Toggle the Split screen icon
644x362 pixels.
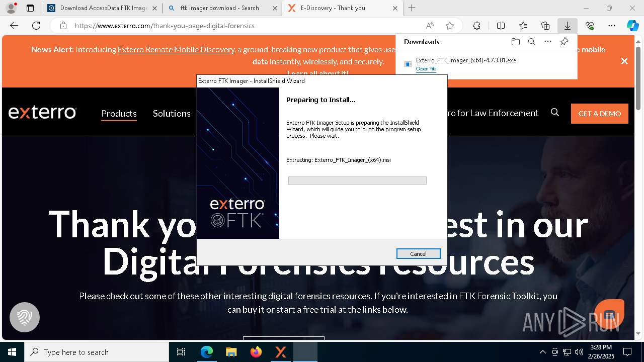point(501,26)
